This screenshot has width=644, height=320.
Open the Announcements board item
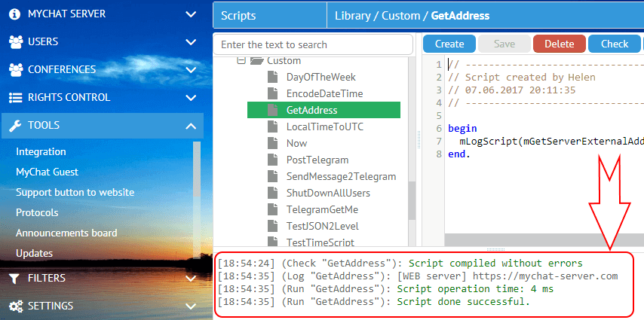(x=66, y=233)
